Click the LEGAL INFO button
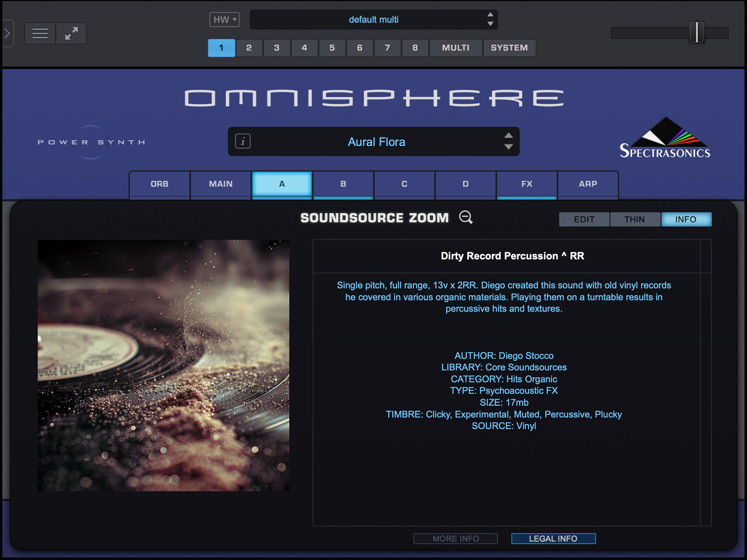 click(553, 539)
